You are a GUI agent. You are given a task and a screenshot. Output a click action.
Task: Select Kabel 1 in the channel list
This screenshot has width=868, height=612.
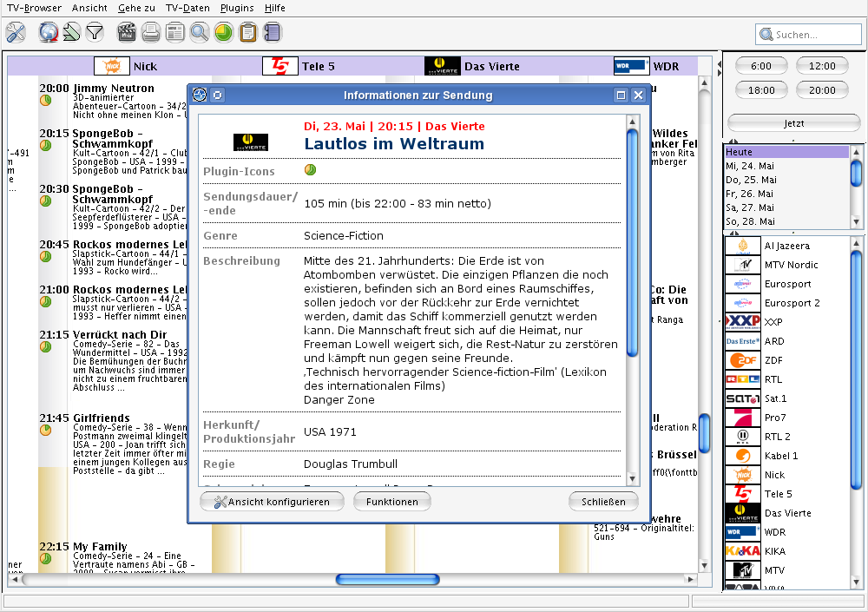pos(786,456)
